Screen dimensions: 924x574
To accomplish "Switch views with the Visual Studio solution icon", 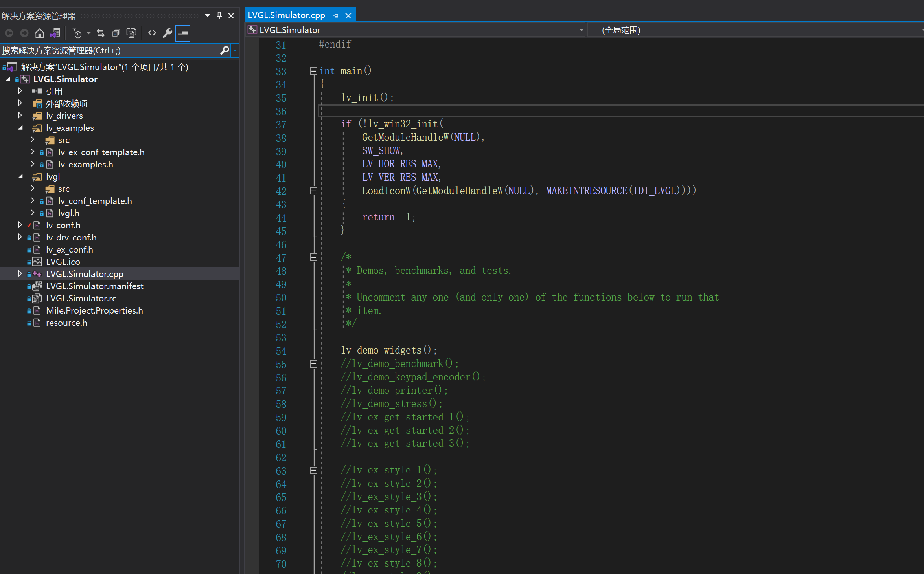I will click(x=55, y=33).
